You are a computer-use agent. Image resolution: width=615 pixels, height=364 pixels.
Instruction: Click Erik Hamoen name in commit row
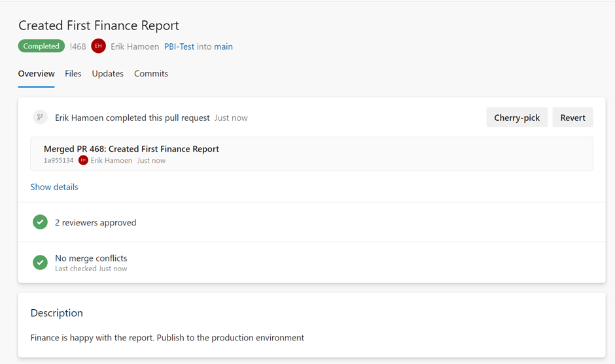coord(111,161)
